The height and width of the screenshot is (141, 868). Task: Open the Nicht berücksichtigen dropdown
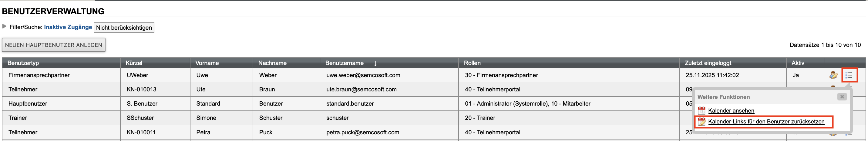click(x=124, y=28)
